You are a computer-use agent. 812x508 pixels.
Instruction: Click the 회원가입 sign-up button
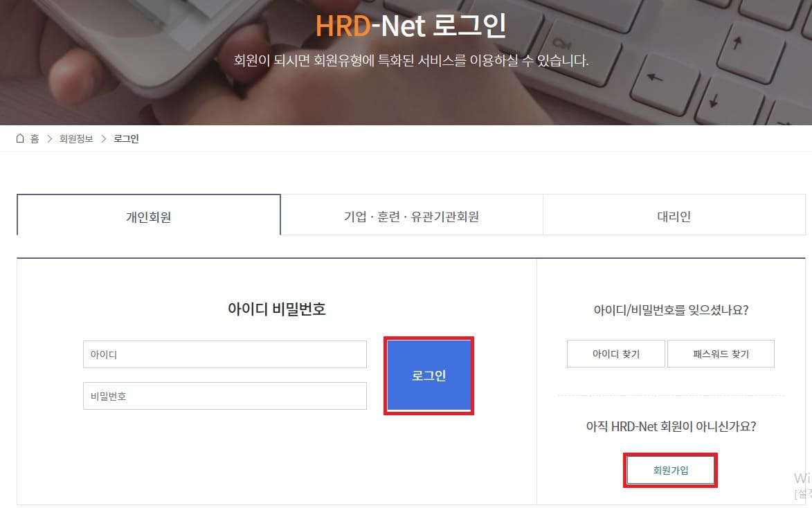[x=671, y=470]
